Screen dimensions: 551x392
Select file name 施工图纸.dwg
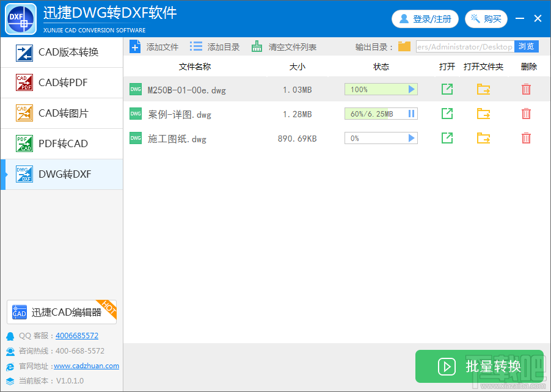(177, 139)
